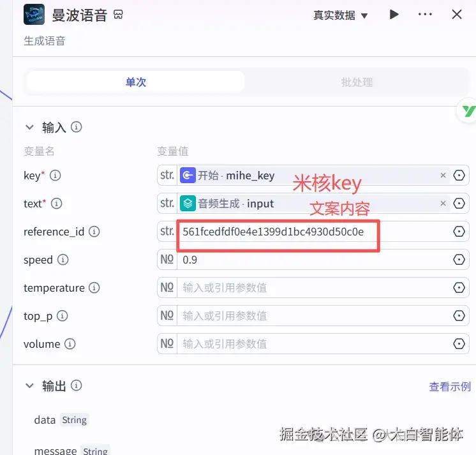Open variable picker for the text row
This screenshot has height=455, width=476.
[459, 204]
